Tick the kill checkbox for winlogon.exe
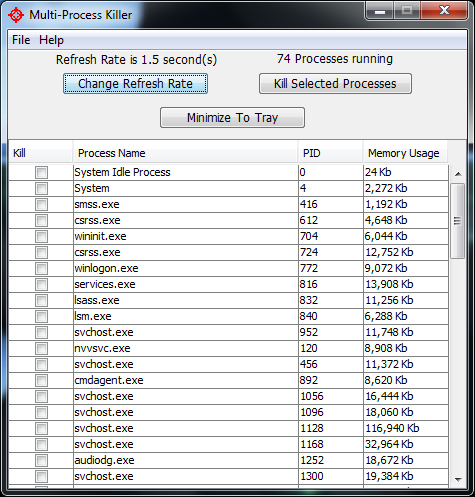This screenshot has height=497, width=475. 41,268
